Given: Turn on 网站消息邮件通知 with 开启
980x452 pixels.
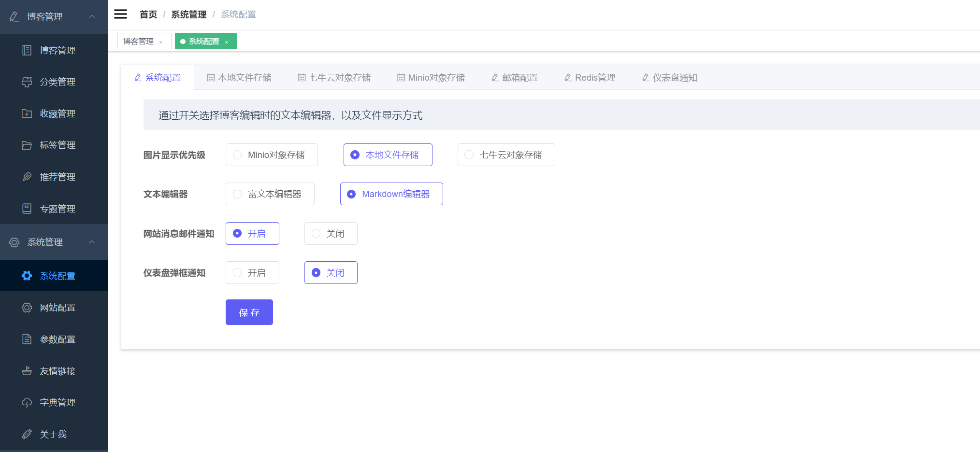Looking at the screenshot, I should click(252, 233).
